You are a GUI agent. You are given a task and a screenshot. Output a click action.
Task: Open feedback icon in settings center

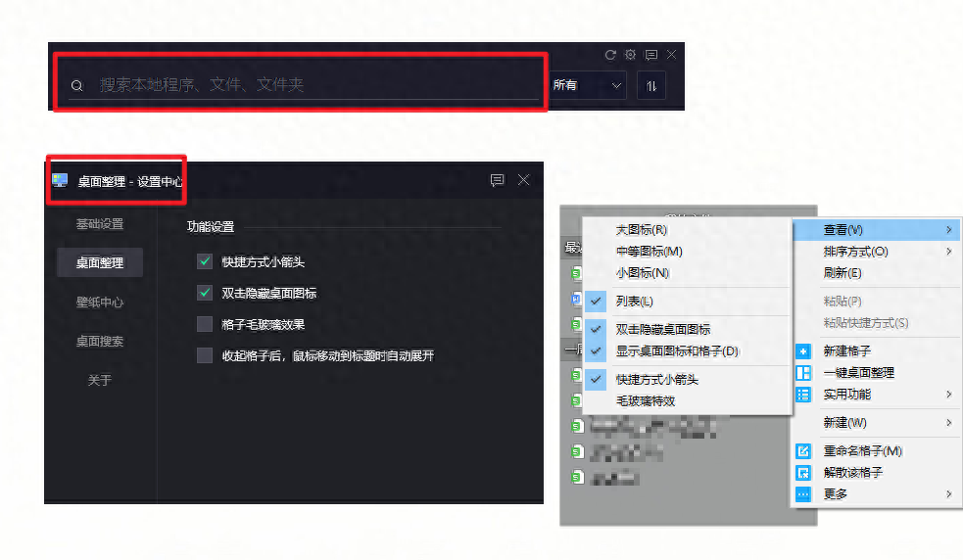497,180
